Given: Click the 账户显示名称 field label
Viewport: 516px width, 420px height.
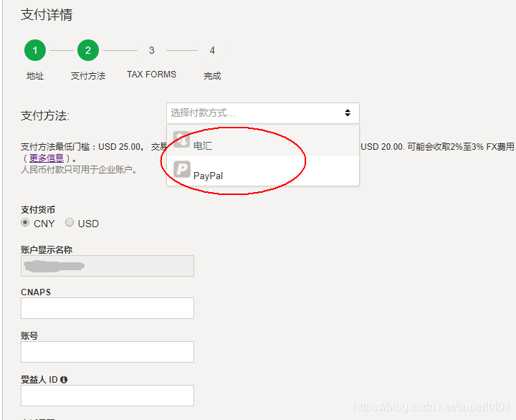Looking at the screenshot, I should click(47, 250).
